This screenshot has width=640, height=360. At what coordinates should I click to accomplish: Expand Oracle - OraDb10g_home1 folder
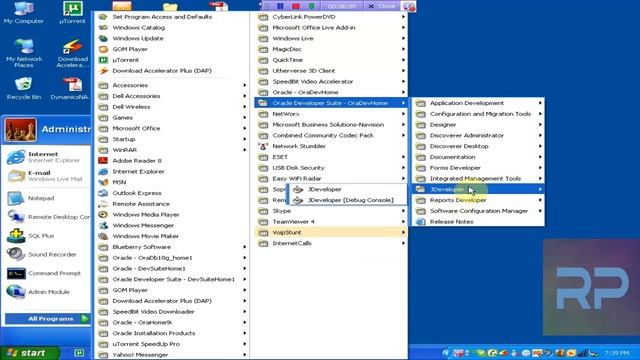point(172,258)
